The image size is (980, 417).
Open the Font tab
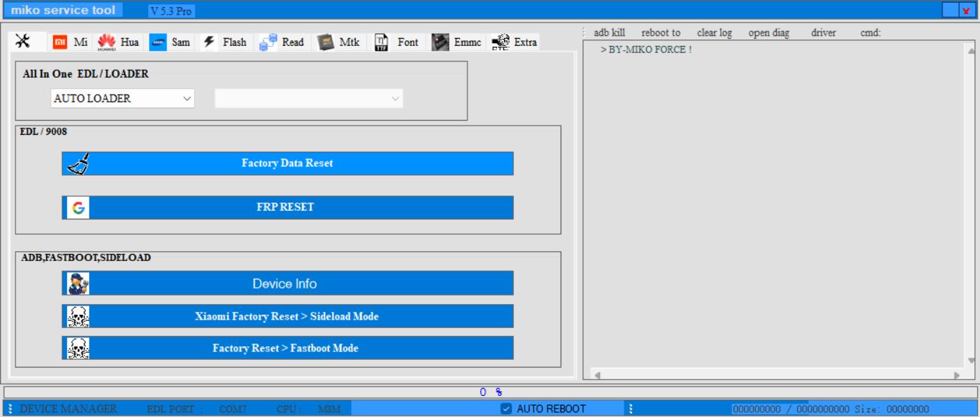(x=396, y=42)
